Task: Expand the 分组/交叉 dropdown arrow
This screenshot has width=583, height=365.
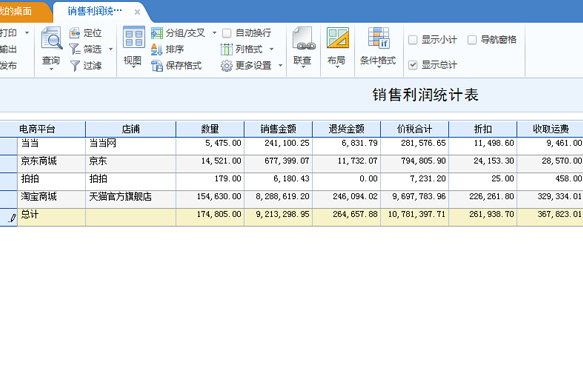Action: pyautogui.click(x=214, y=33)
